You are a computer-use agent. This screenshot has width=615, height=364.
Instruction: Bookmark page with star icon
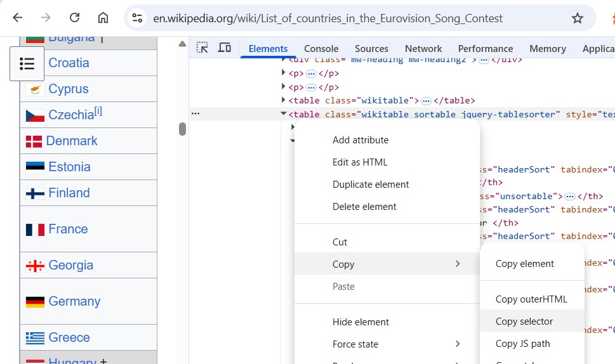click(x=577, y=18)
